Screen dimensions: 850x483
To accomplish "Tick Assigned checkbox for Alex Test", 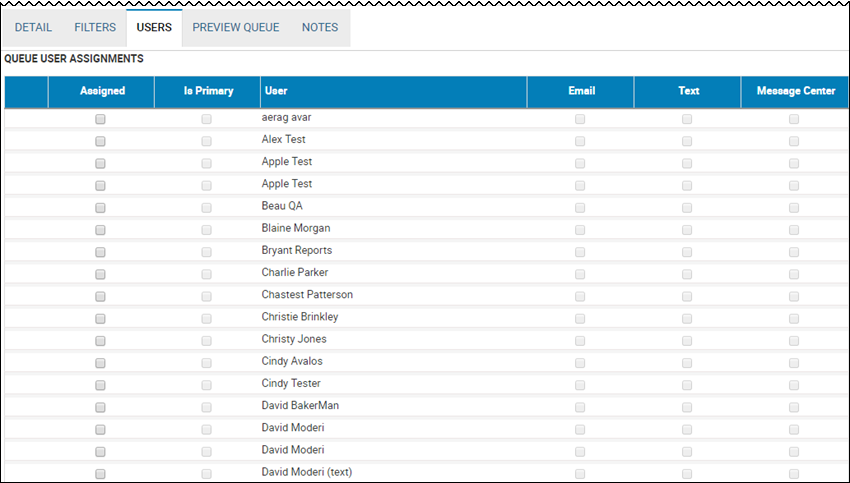I will click(100, 141).
